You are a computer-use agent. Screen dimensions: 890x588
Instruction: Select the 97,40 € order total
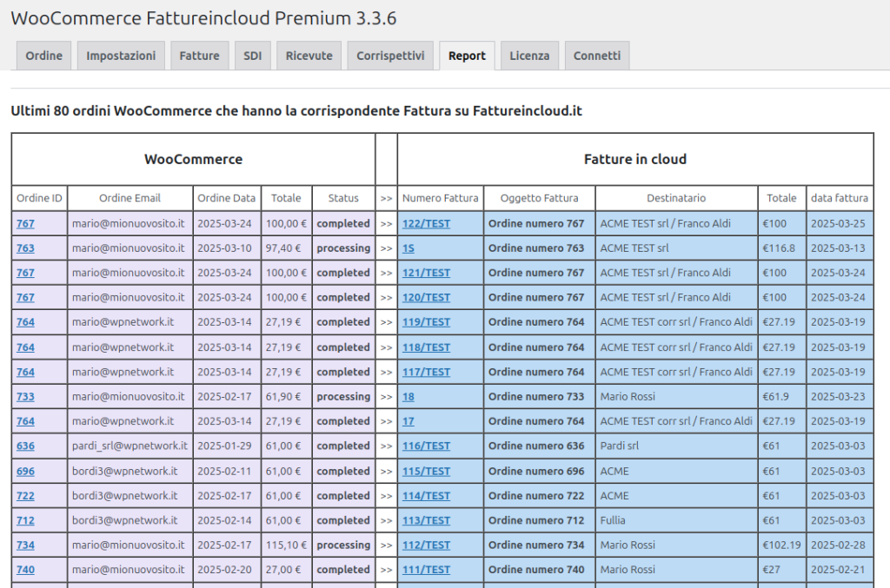tap(286, 248)
